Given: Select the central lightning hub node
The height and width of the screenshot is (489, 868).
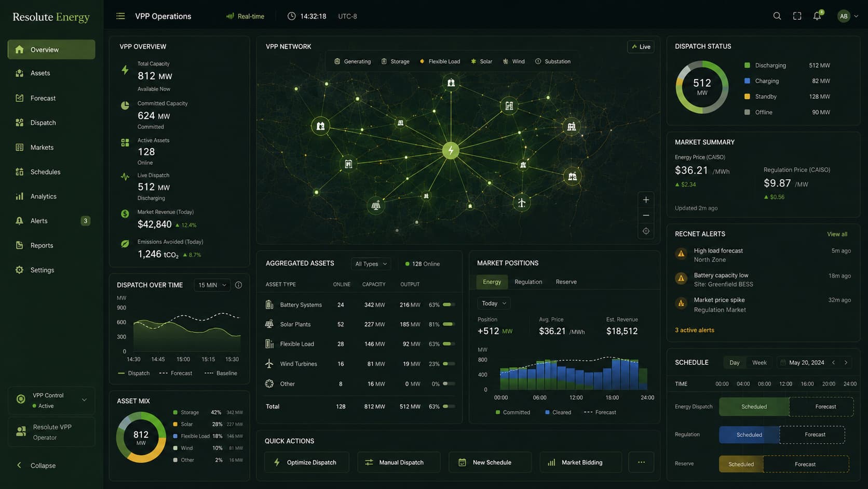Looking at the screenshot, I should (451, 151).
